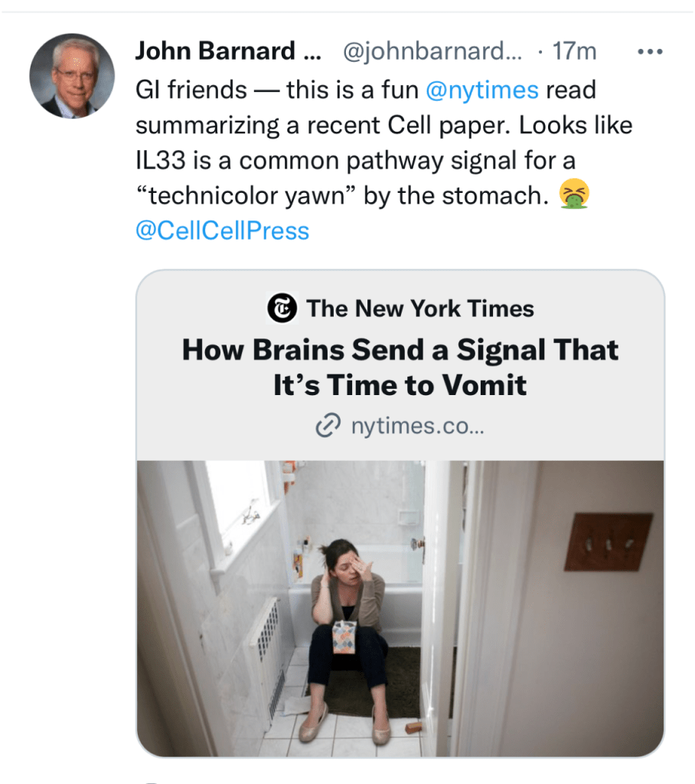
Task: Open the three-dot more options menu
Action: (649, 52)
